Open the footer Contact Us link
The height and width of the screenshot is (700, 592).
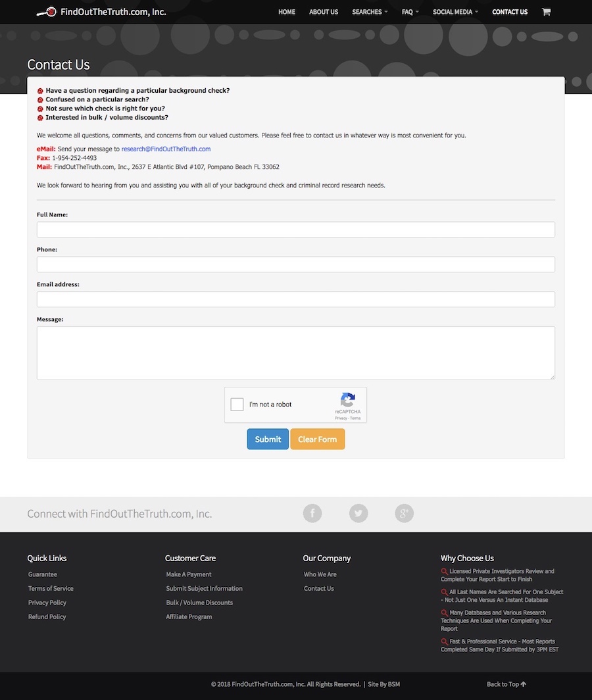[x=319, y=589]
